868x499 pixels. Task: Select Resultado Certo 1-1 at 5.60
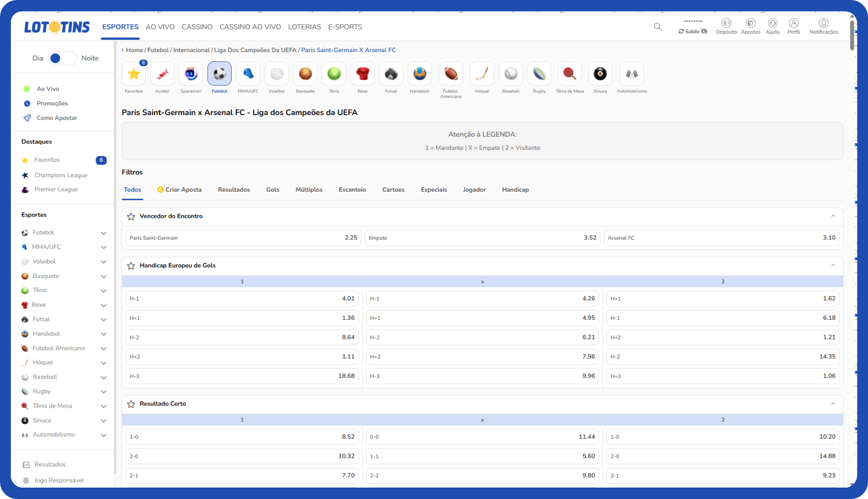(482, 456)
